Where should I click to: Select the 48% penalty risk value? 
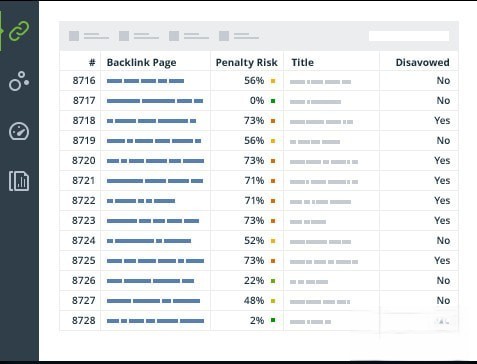click(254, 300)
